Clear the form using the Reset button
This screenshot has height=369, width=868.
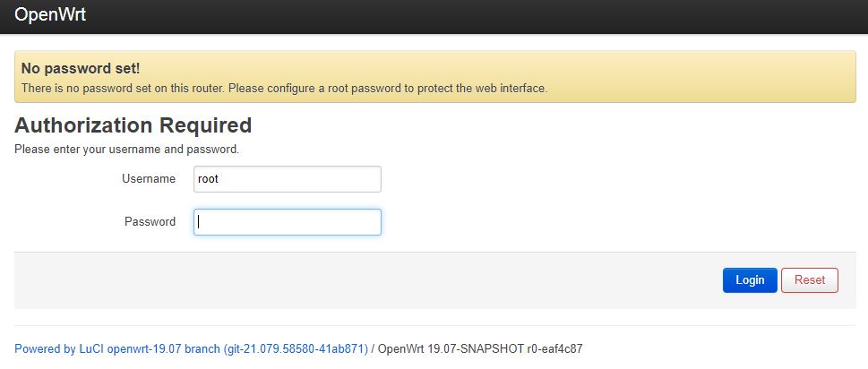[809, 280]
